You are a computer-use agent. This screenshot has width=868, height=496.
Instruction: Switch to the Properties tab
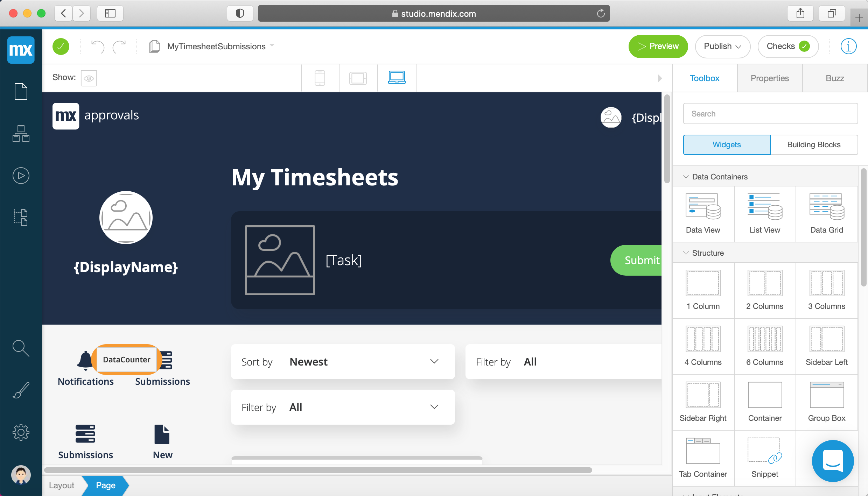coord(770,78)
